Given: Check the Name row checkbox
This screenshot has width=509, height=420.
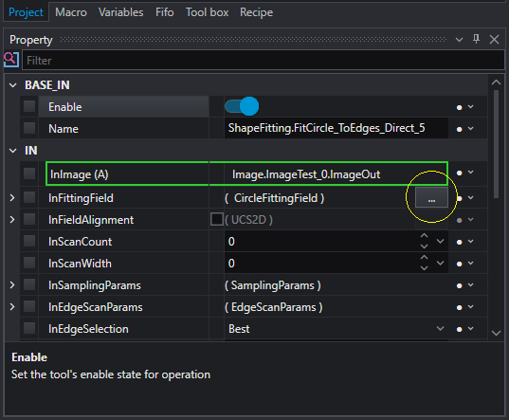Looking at the screenshot, I should 29,128.
